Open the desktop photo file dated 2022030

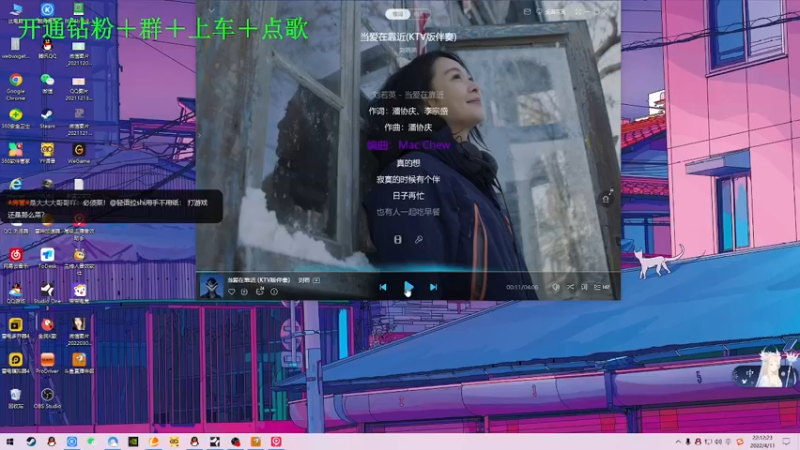[x=79, y=331]
